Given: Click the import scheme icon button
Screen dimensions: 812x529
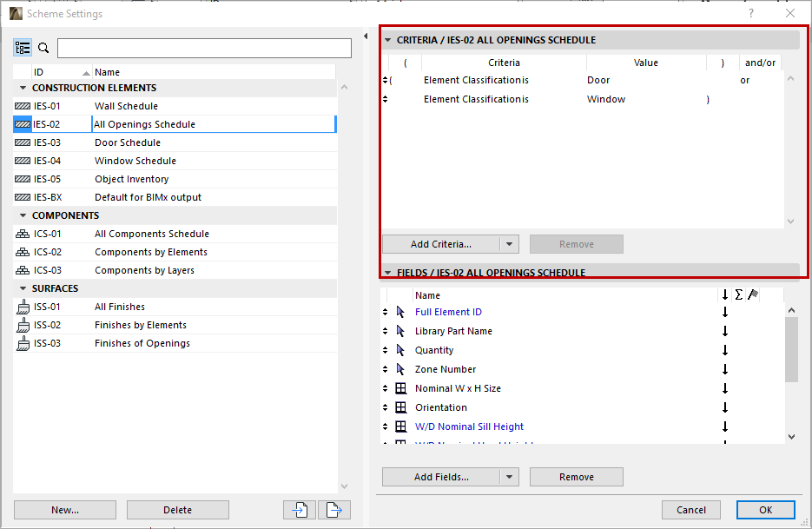Looking at the screenshot, I should (300, 510).
